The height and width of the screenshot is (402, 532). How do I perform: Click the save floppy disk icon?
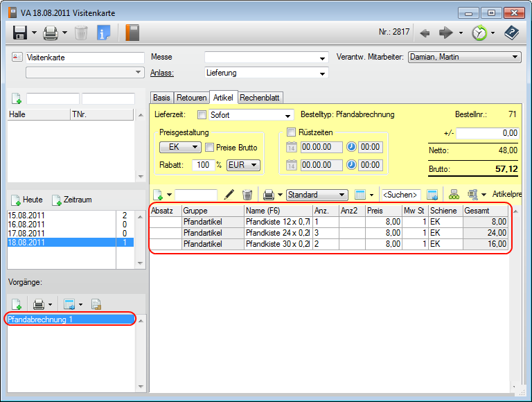click(x=19, y=32)
